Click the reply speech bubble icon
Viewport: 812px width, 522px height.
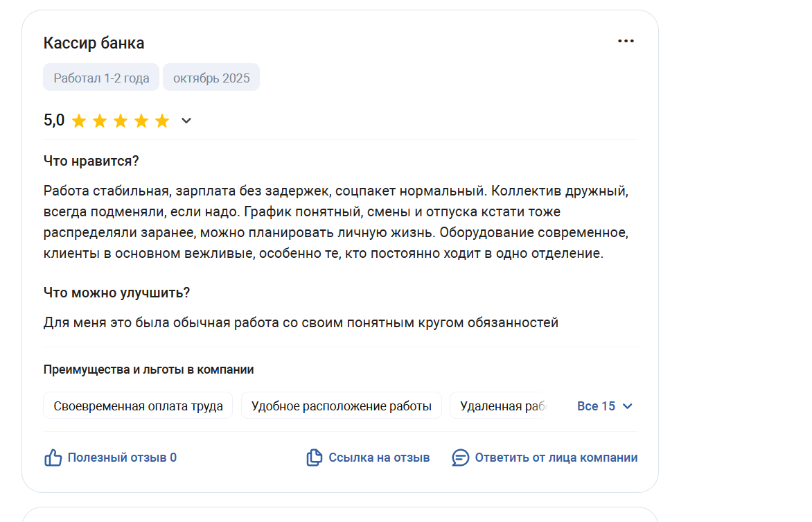[461, 458]
